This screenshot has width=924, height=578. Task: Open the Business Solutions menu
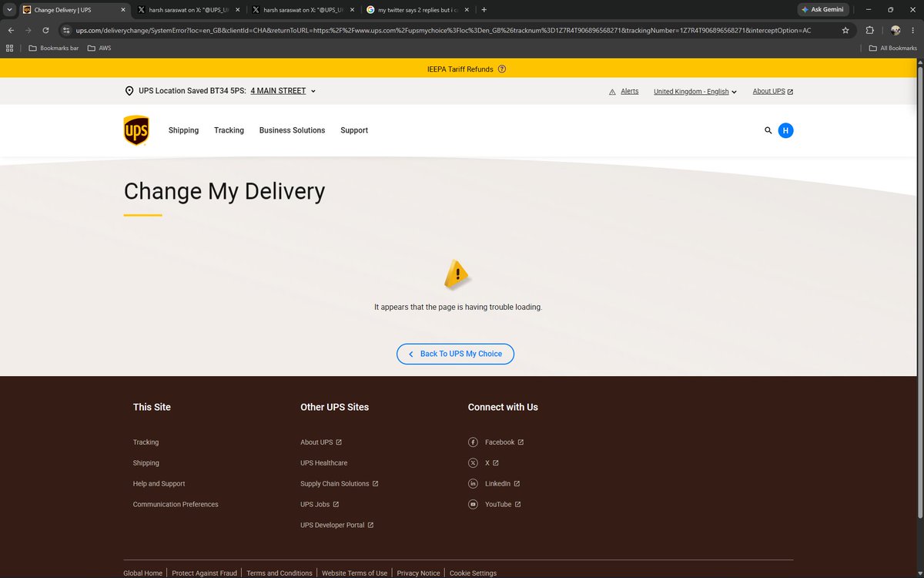coord(292,130)
